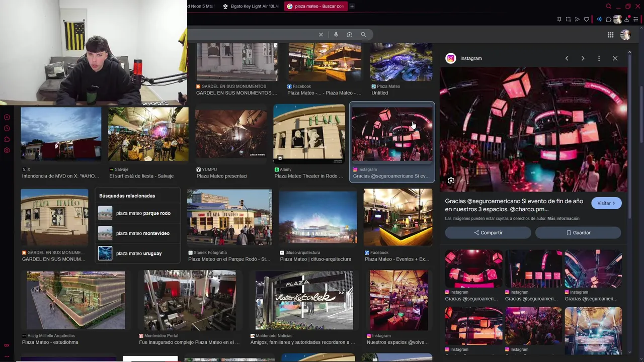Open the Stonek Fotografía Parque Rodó thumbnail
This screenshot has width=644, height=362.
[x=229, y=217]
